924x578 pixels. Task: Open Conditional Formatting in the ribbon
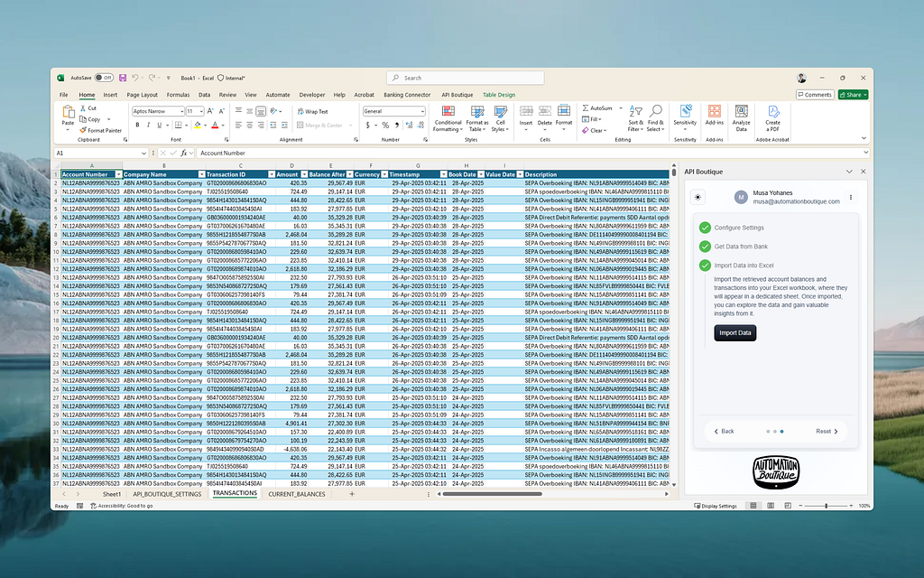click(448, 118)
